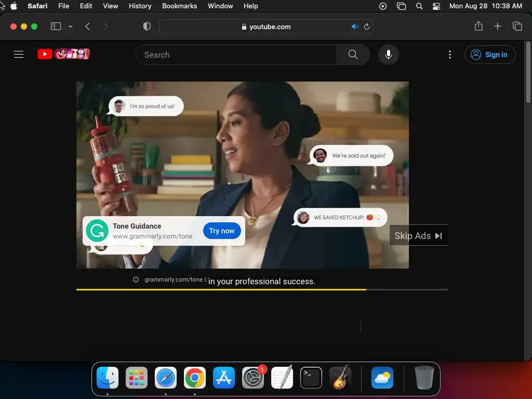
Task: Click the Sign in button
Action: click(x=490, y=55)
